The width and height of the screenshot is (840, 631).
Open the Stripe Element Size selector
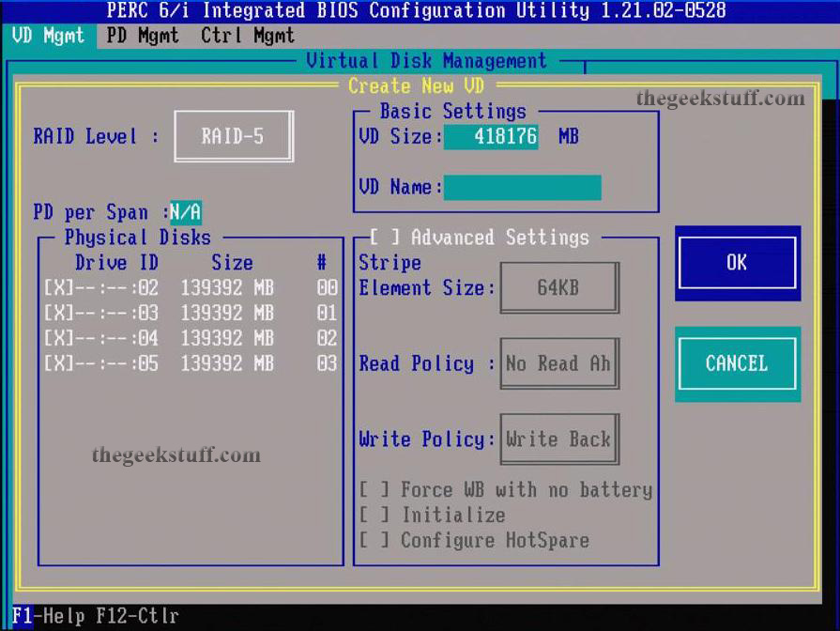[558, 288]
